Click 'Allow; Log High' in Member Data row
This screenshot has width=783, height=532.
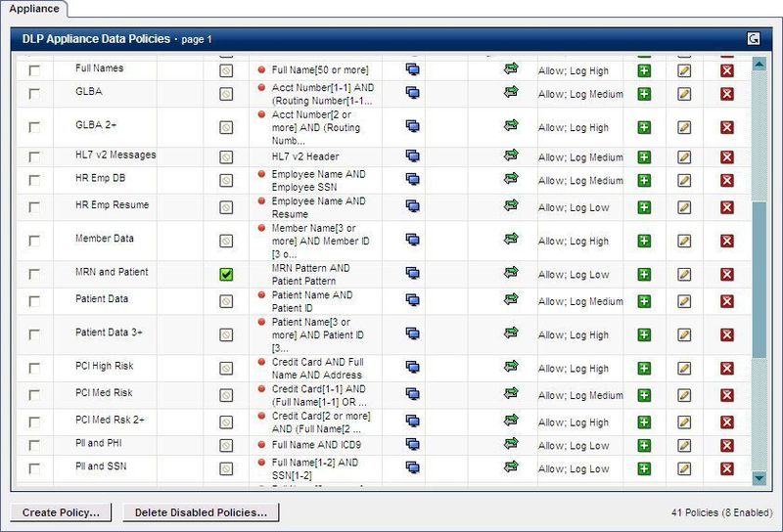[574, 241]
